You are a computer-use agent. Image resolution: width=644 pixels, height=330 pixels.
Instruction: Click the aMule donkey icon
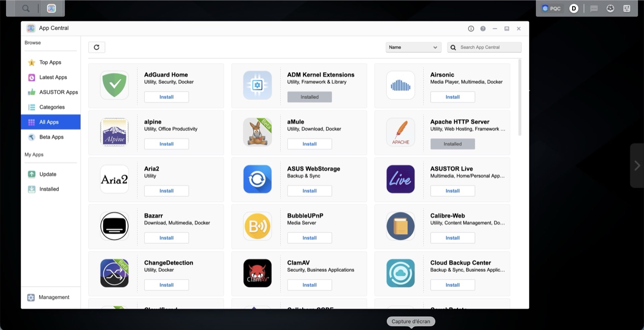(x=258, y=132)
